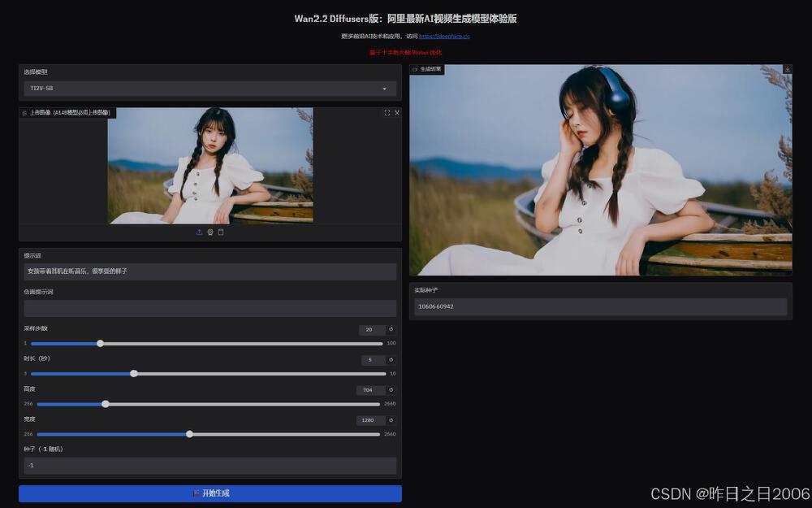
Task: Select the 种子 seed value -1 field
Action: click(x=209, y=464)
